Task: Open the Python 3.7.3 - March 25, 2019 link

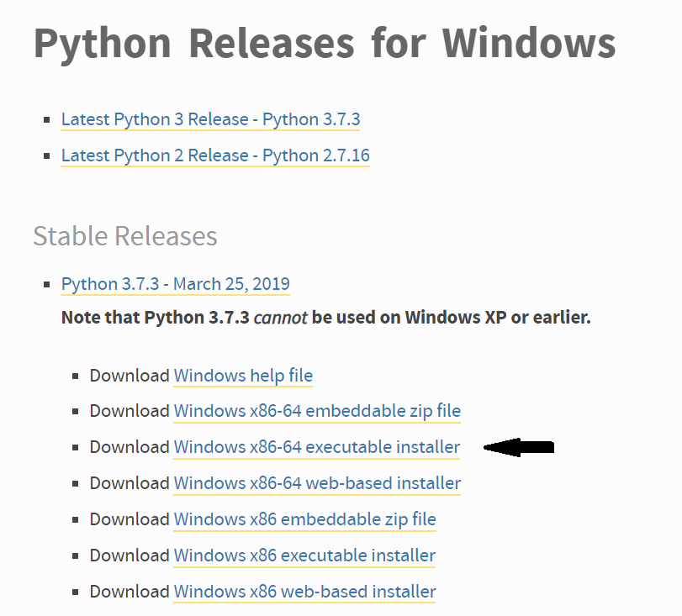Action: (x=175, y=284)
